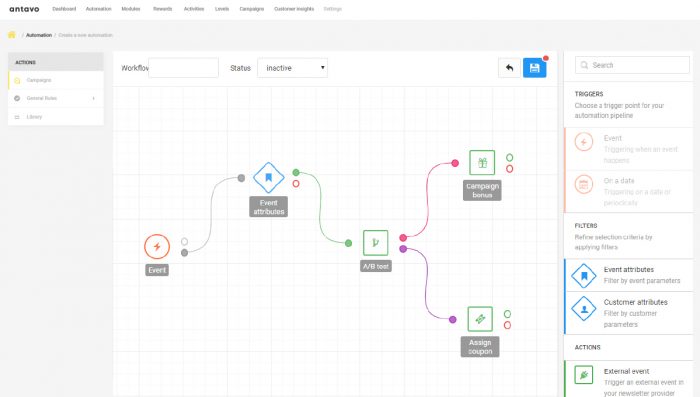Image resolution: width=700 pixels, height=397 pixels.
Task: Open the Automation menu item
Action: [x=98, y=9]
